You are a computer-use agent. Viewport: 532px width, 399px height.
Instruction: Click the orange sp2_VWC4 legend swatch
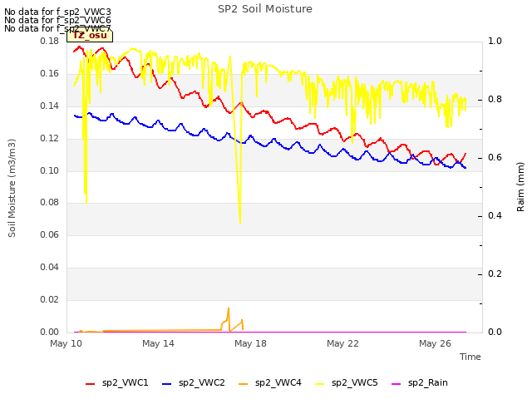point(244,384)
